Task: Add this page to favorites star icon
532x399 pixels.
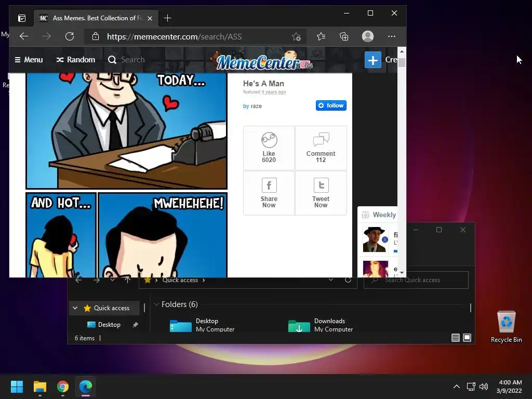Action: 296,37
